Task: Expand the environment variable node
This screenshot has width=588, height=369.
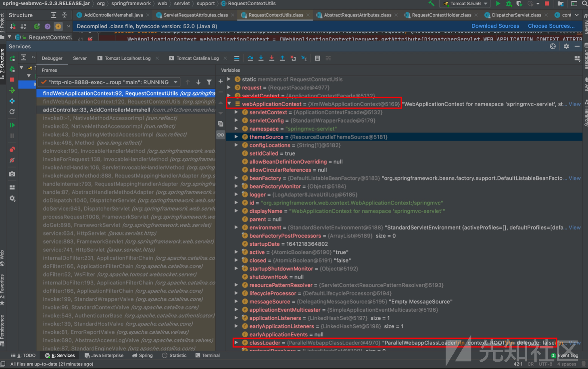Action: click(236, 228)
